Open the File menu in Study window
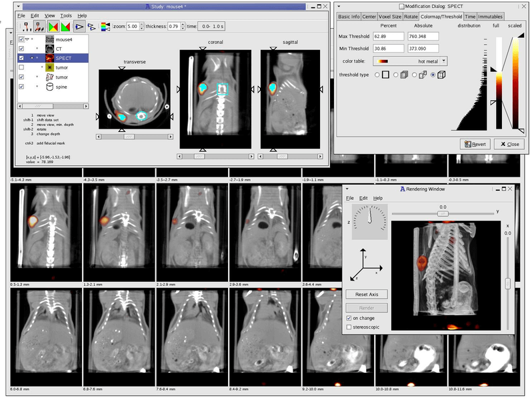Viewport: 532px width, 400px height. click(21, 15)
